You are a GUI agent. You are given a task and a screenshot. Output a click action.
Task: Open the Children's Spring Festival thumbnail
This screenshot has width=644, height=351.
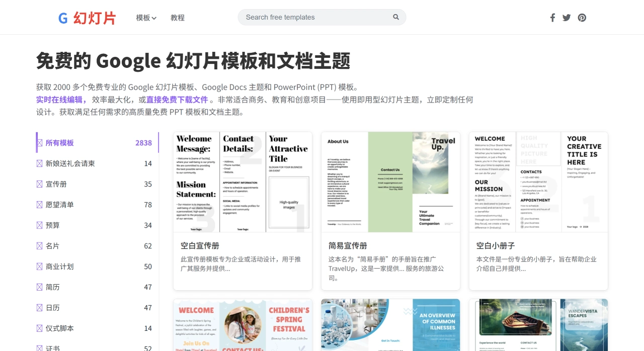click(x=243, y=325)
